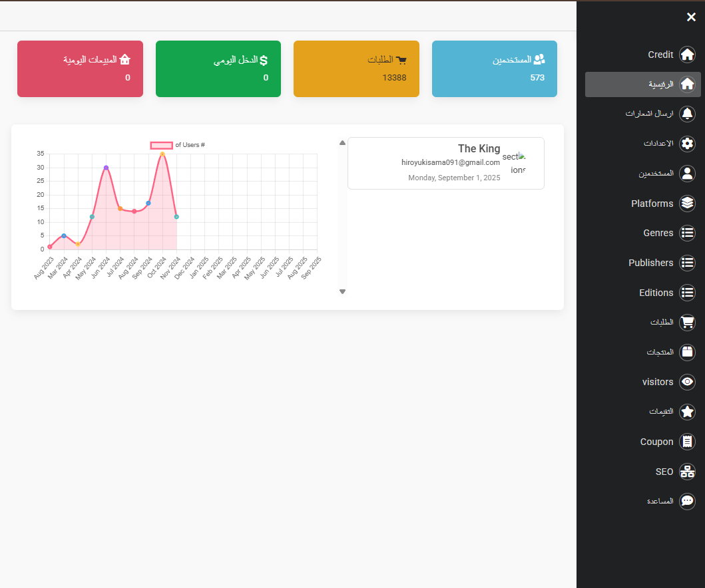Select the visitors eye icon

687,382
